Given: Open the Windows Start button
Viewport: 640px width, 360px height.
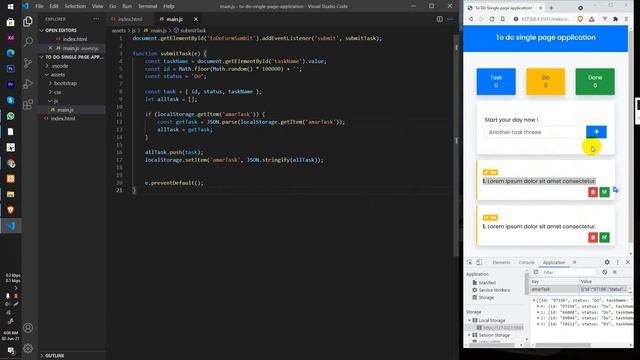Looking at the screenshot, I should click(11, 7).
